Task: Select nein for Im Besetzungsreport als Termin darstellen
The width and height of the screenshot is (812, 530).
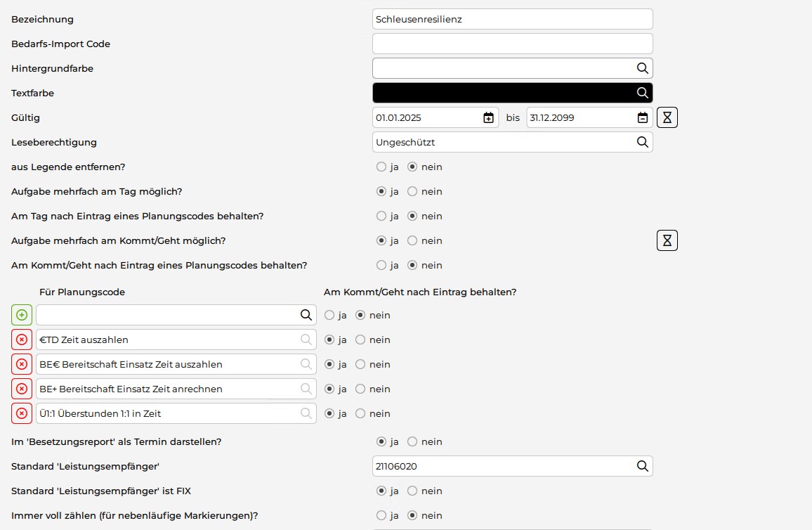Action: 412,441
